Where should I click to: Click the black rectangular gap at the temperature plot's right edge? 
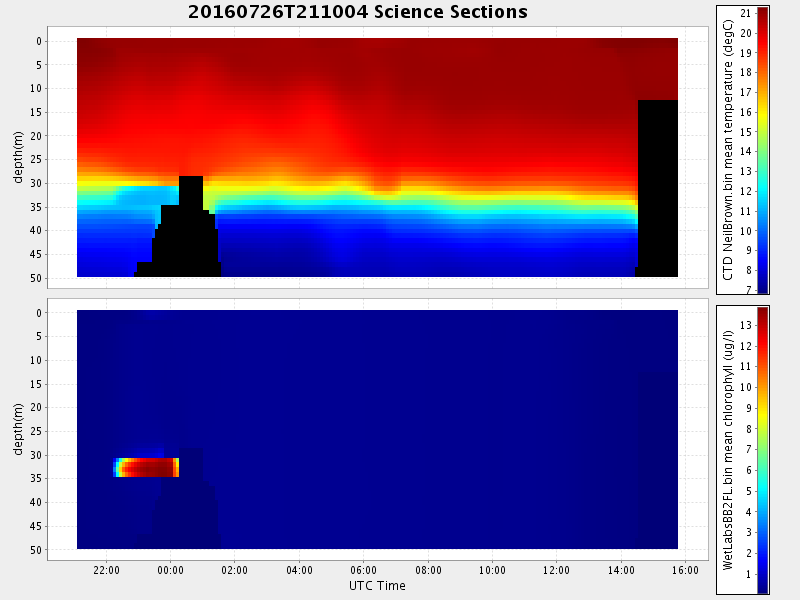pos(657,188)
